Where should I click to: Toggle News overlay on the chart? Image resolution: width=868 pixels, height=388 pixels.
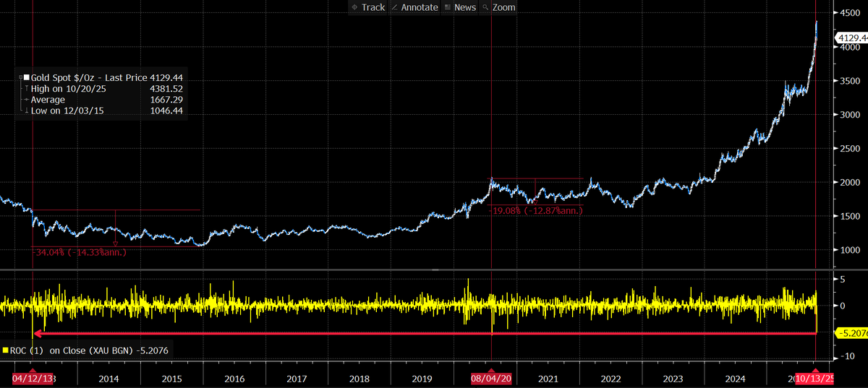pyautogui.click(x=460, y=7)
